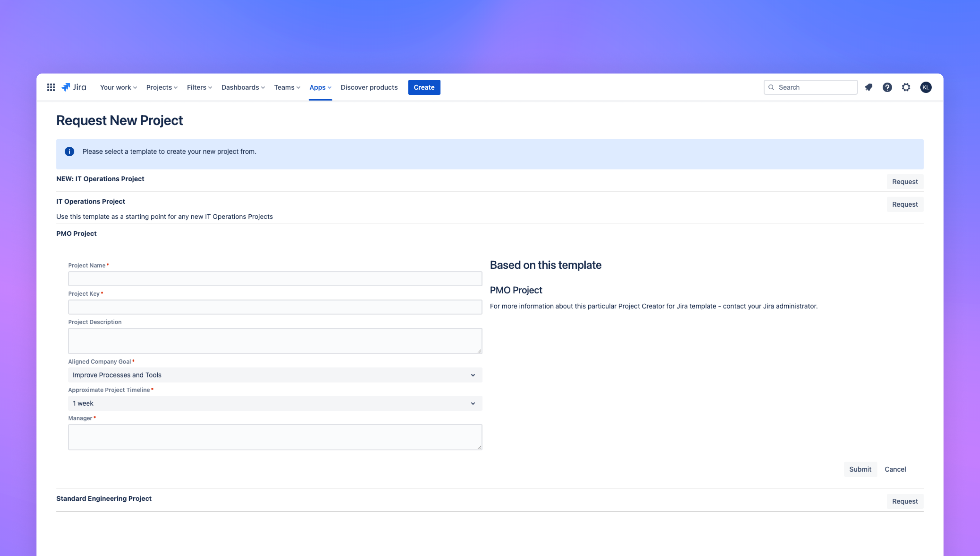Screen dimensions: 980x556
Task: Cancel the PMO Project request form
Action: click(895, 469)
